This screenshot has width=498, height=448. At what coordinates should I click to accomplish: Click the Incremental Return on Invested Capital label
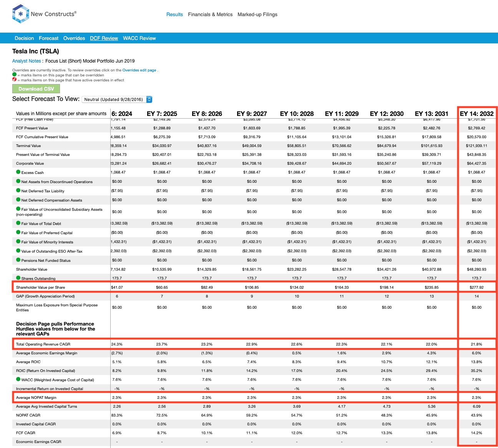(50, 388)
